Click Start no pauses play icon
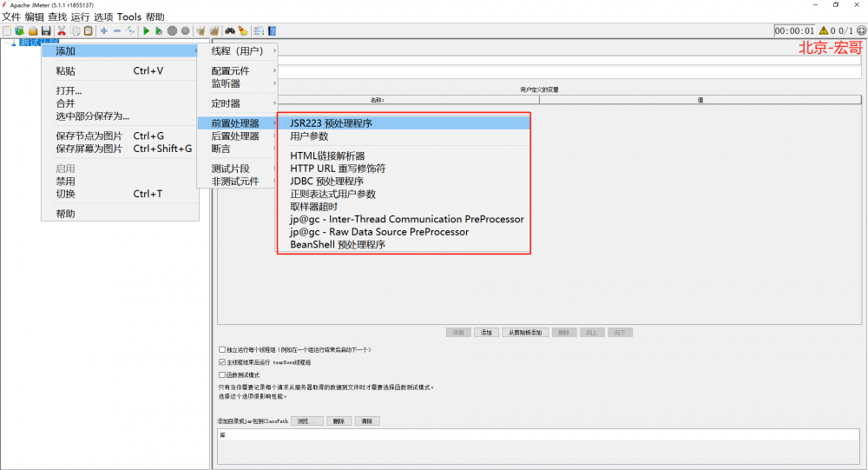Image resolution: width=868 pixels, height=470 pixels. point(159,31)
